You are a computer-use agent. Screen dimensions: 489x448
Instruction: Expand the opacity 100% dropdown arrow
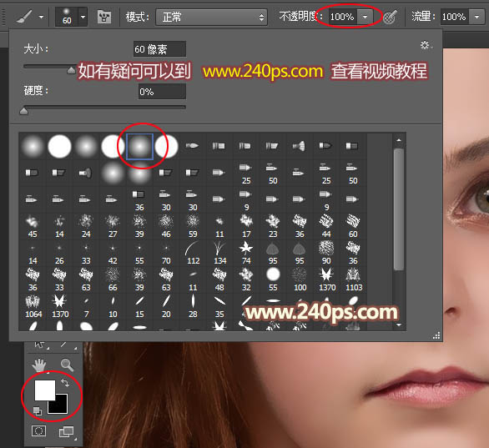coord(365,17)
